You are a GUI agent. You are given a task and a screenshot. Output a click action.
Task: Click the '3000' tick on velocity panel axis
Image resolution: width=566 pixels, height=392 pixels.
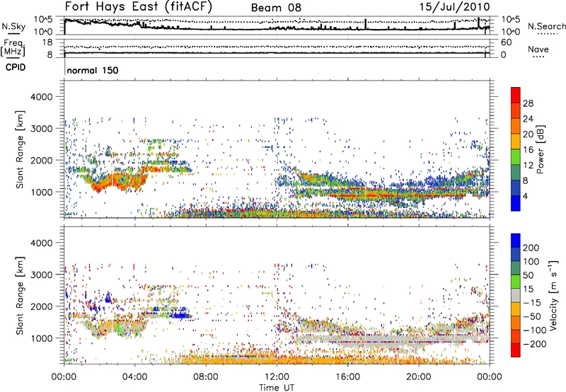click(41, 275)
